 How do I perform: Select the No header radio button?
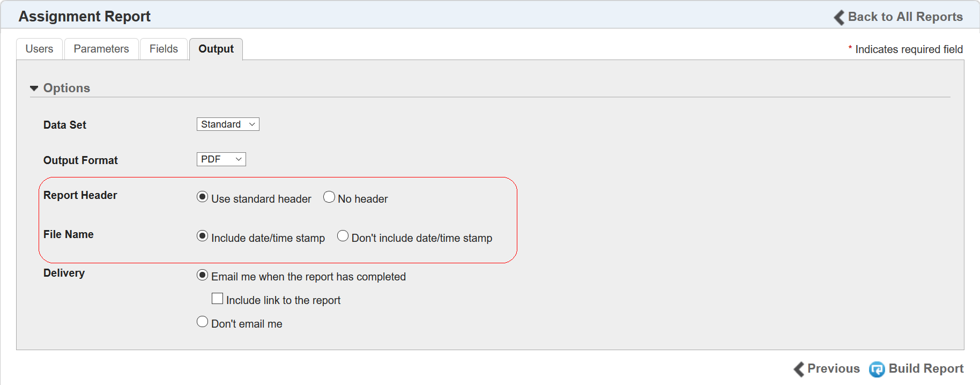point(329,197)
